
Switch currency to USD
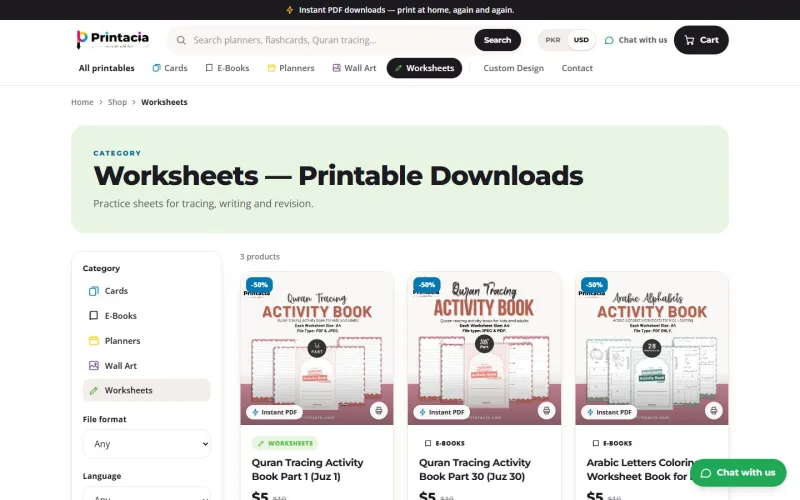point(581,40)
